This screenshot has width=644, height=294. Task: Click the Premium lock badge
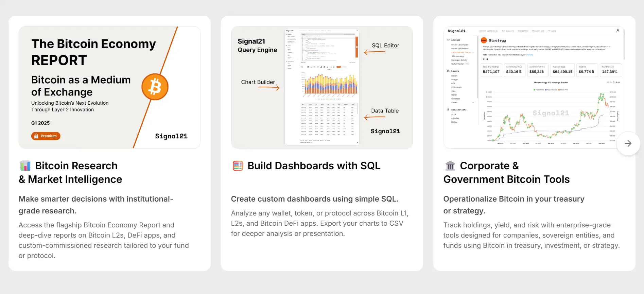(x=46, y=136)
